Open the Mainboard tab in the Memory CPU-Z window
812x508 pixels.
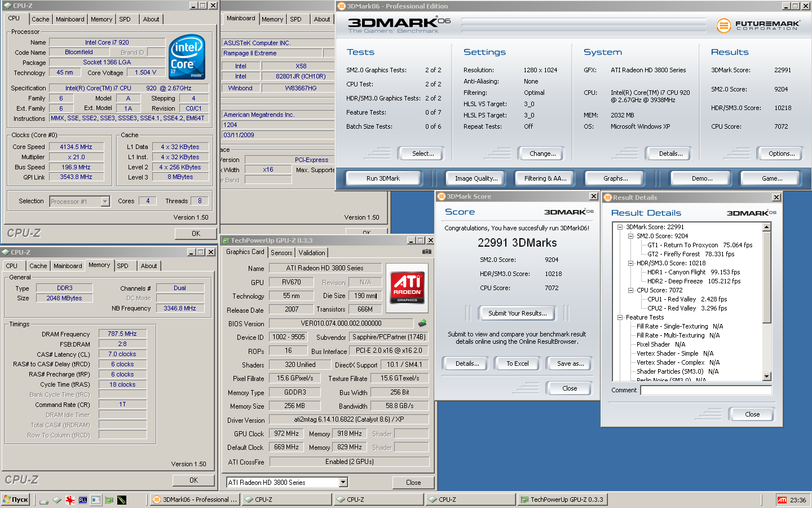68,266
